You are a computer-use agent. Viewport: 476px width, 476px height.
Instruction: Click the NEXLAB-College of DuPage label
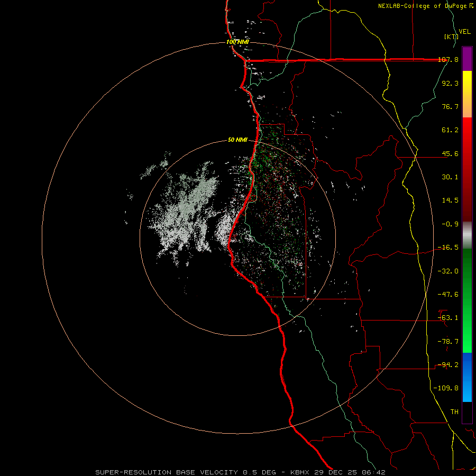point(423,6)
